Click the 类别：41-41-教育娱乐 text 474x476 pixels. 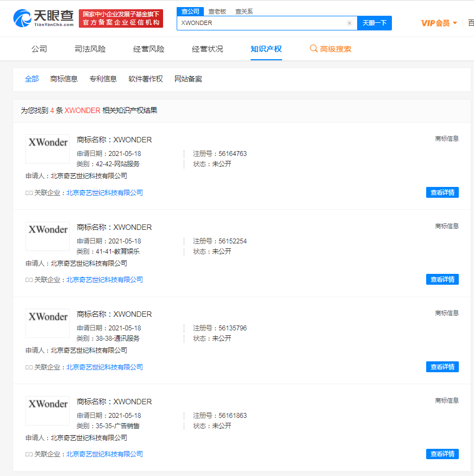click(108, 252)
